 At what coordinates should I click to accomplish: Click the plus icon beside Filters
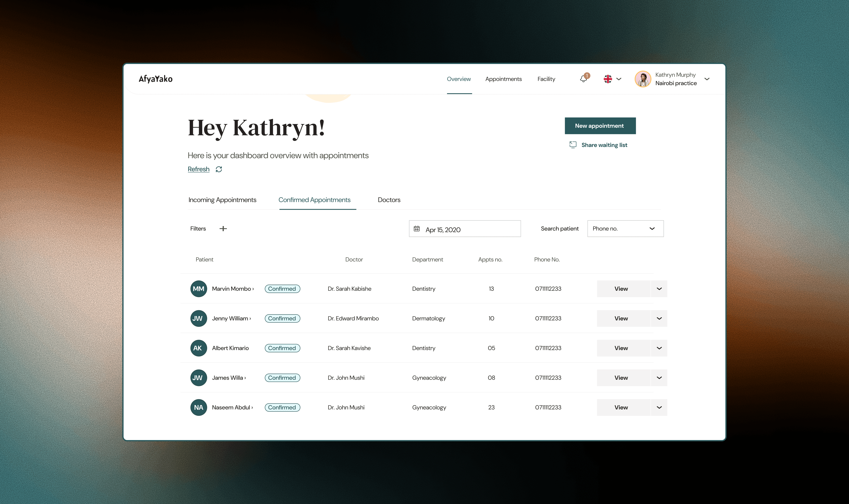click(223, 229)
